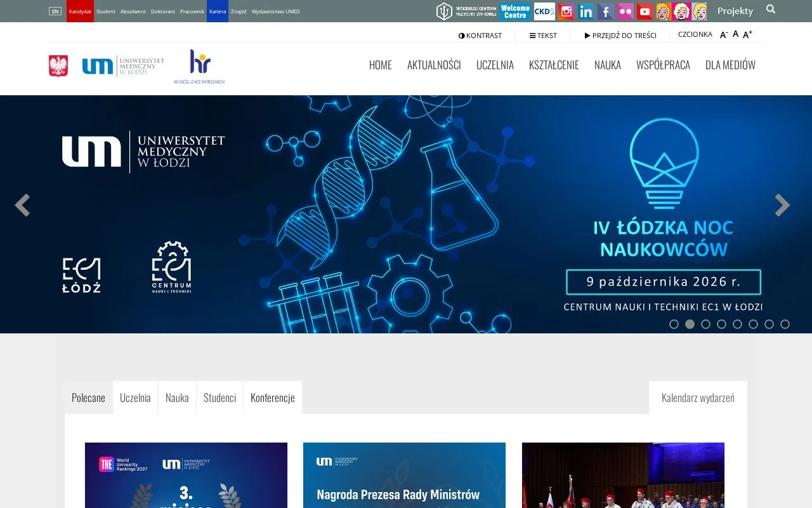Increase font size with A+ button
Screen dimensions: 812x508
(748, 34)
